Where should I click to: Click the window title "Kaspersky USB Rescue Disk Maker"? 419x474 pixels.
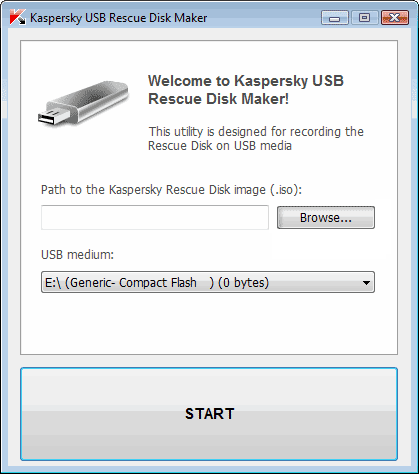[118, 18]
